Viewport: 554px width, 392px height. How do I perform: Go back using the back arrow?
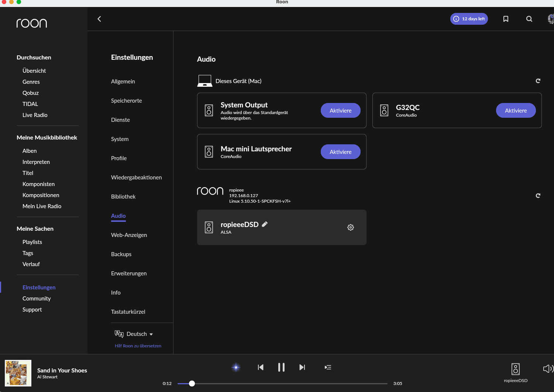(x=99, y=19)
